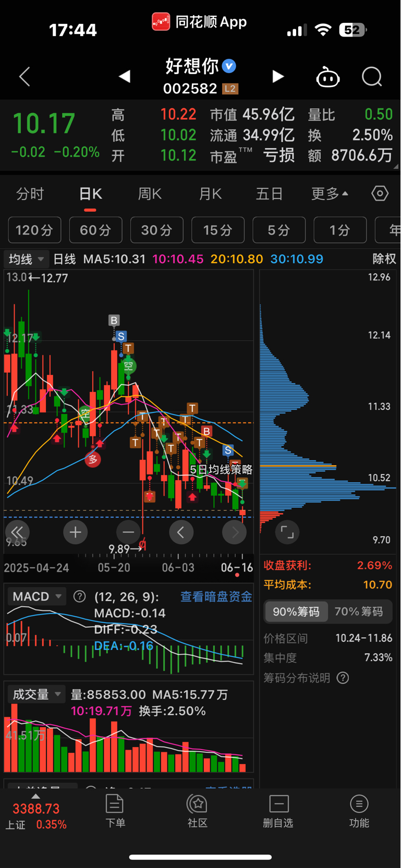Tap 集中度 7.33% value
The image size is (401, 868).
click(x=378, y=658)
